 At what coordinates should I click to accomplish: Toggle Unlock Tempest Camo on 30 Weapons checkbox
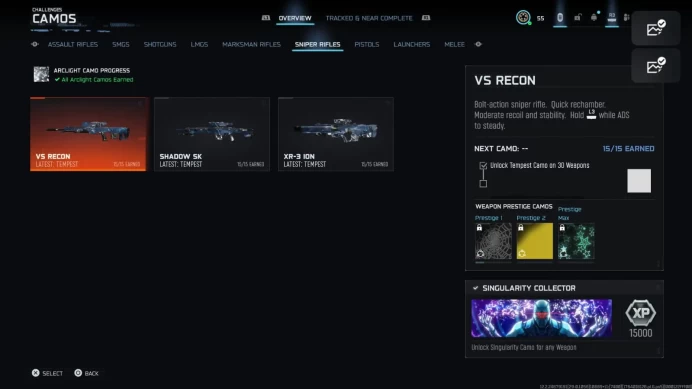tap(483, 166)
